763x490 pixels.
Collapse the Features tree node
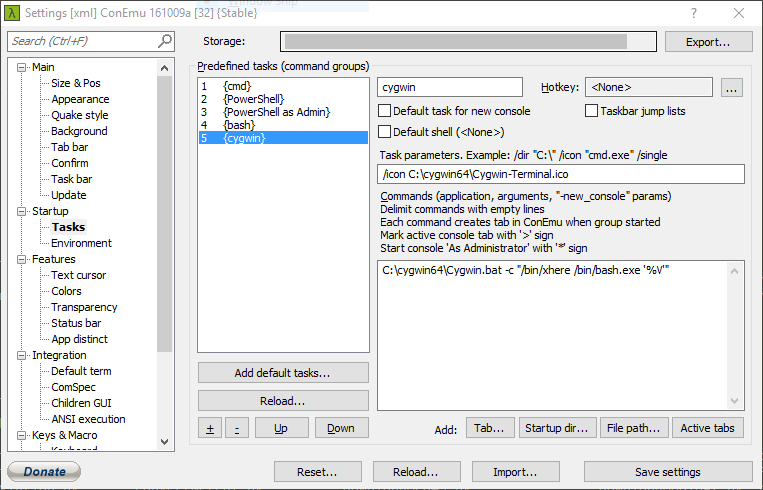21,259
